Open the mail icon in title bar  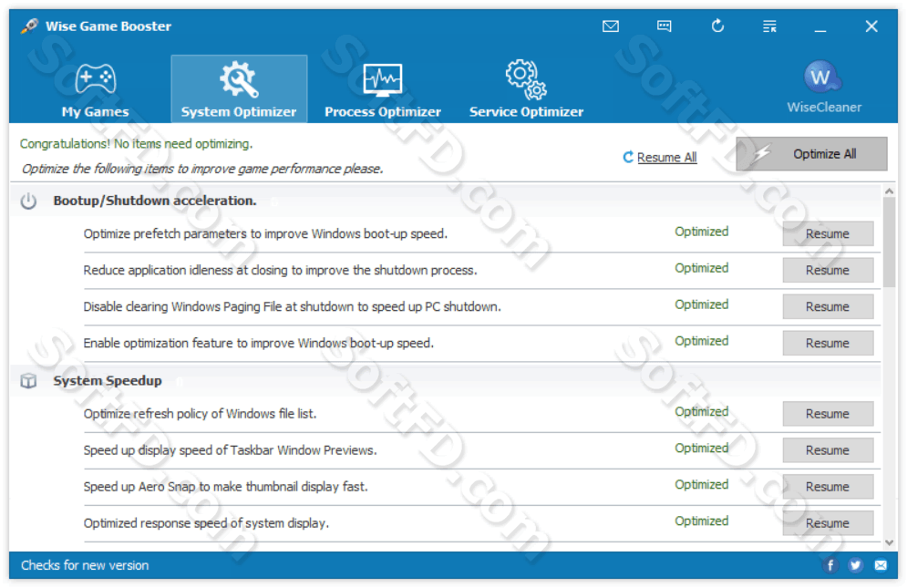click(610, 26)
